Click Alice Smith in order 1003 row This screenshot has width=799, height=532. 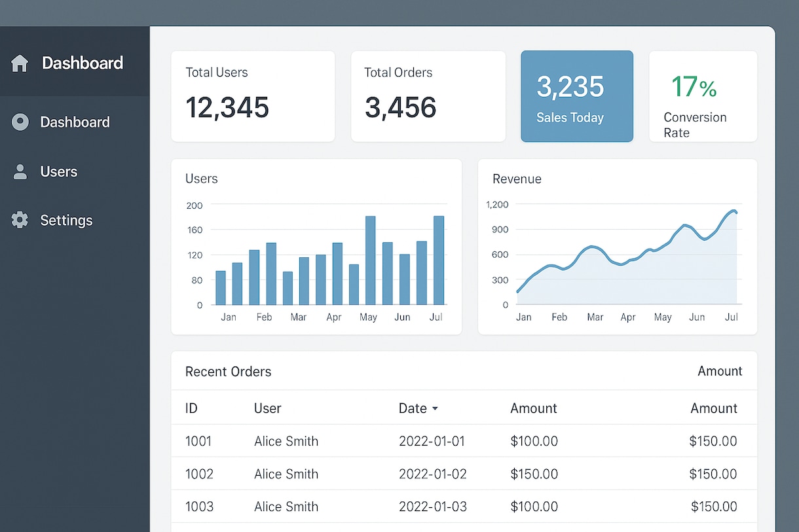point(286,506)
